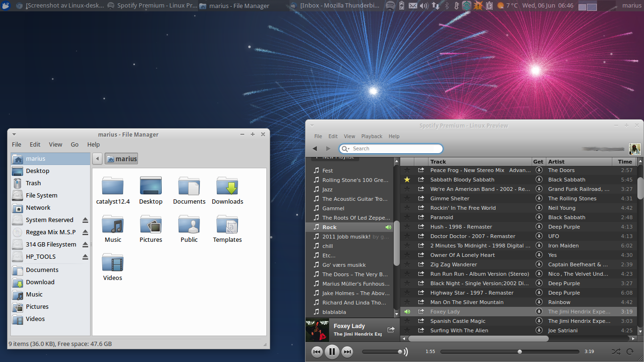Star the Rockin' In The Free World track
Viewport: 644px width, 362px height.
pos(407,208)
